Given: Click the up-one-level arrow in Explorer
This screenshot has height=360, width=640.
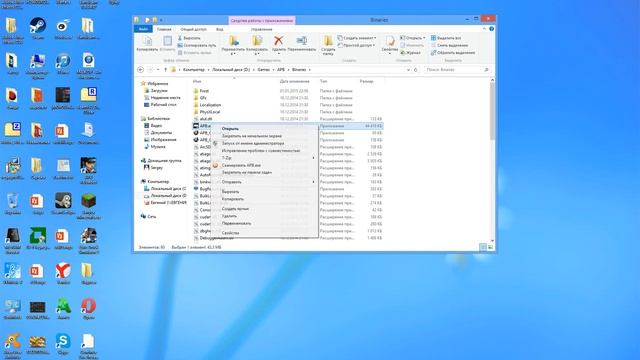Looking at the screenshot, I should coord(165,70).
